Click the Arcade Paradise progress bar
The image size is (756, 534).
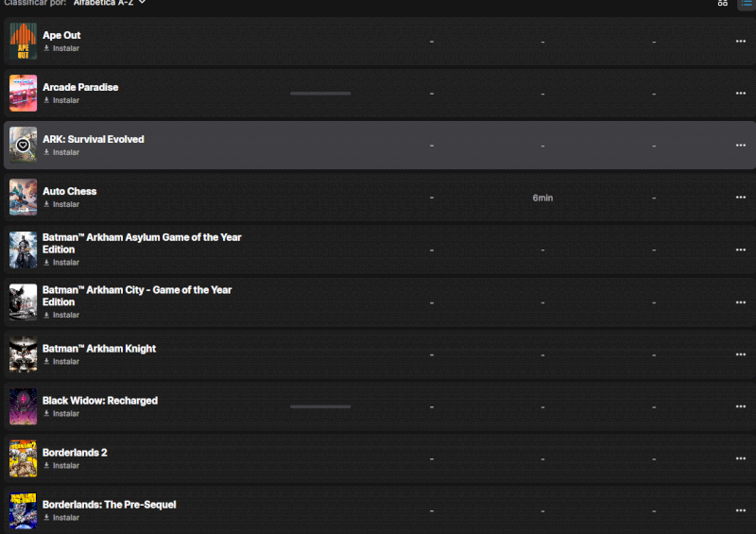tap(320, 94)
